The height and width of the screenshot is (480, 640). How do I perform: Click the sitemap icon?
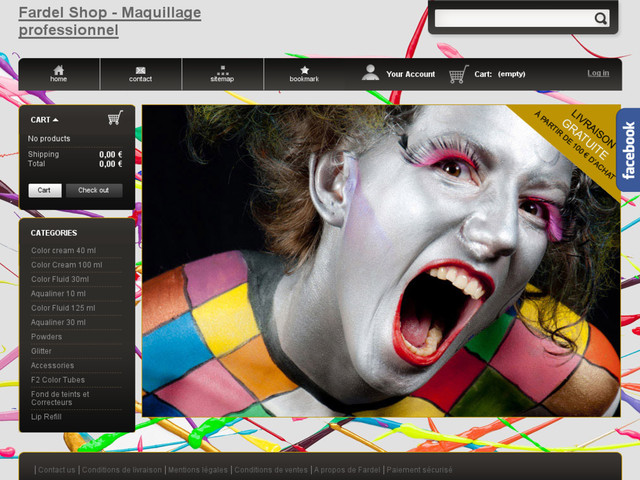(222, 70)
